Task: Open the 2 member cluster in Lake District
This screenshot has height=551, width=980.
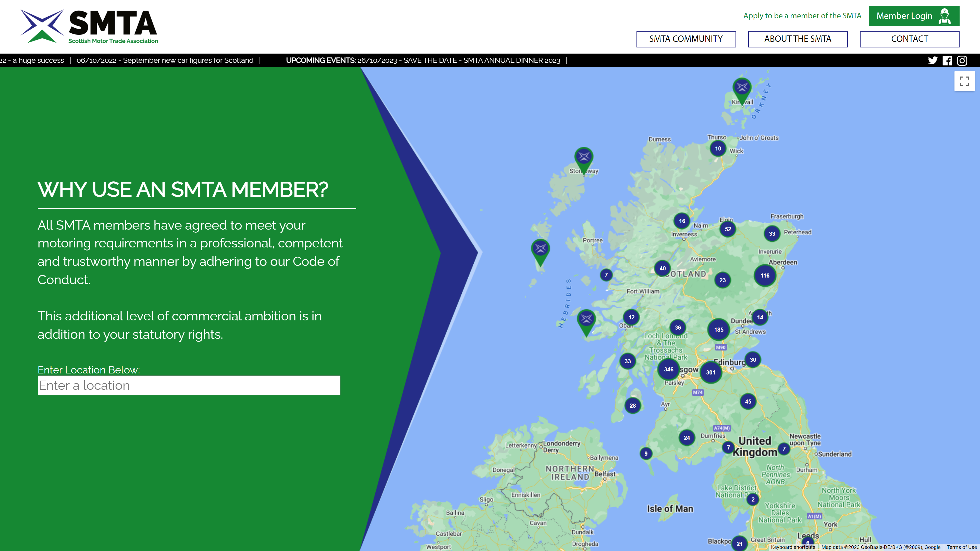Action: coord(753,500)
